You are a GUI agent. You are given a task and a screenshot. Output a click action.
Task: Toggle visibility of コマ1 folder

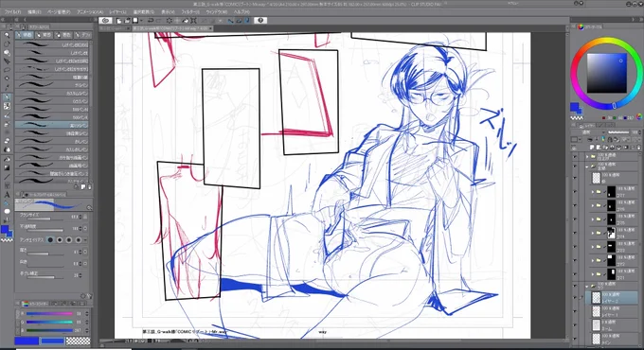[x=575, y=274]
